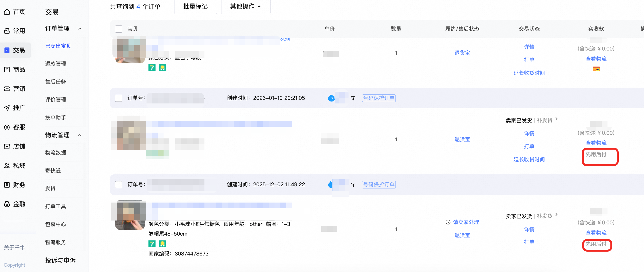Open 退款管理 in the side menu
Image resolution: width=644 pixels, height=272 pixels.
point(55,64)
